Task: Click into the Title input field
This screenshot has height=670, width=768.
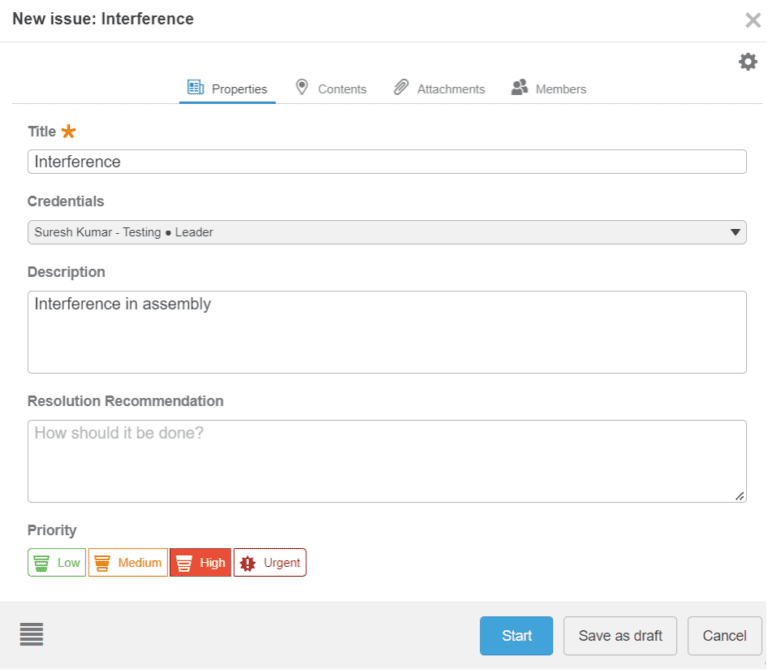Action: click(386, 162)
